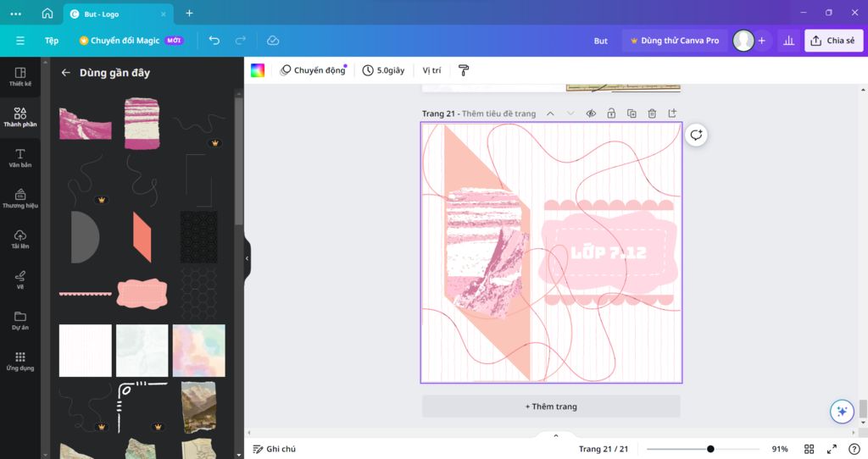Open Chuyển động animation options
The image size is (868, 459).
coord(314,70)
